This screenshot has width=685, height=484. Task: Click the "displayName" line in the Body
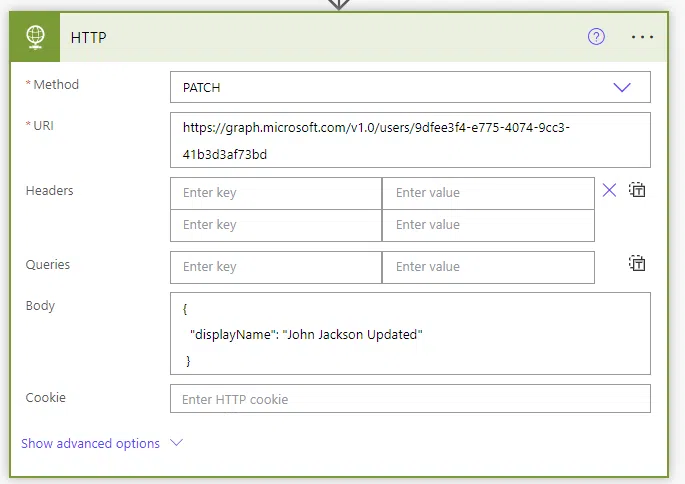[306, 335]
